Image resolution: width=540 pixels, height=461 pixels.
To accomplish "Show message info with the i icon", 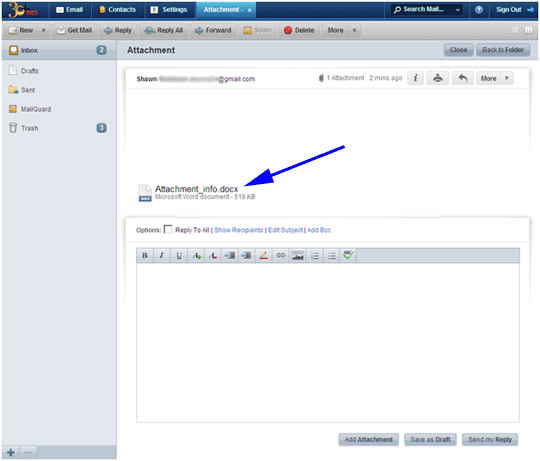I will coord(416,78).
